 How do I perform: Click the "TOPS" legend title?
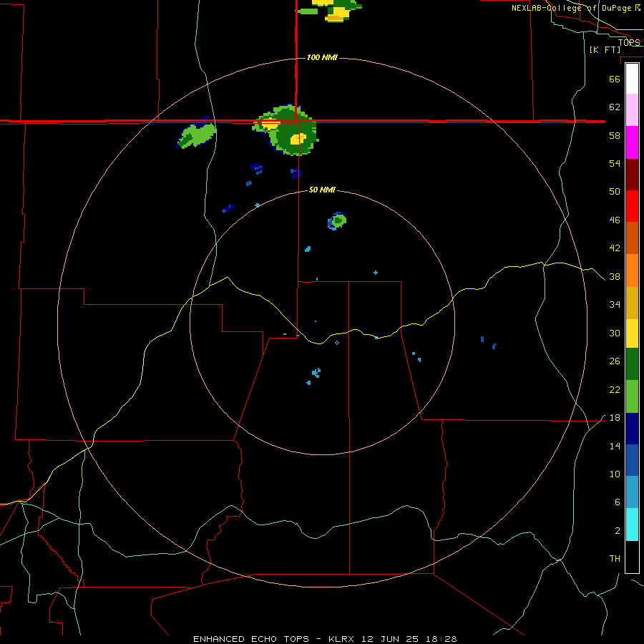[629, 42]
